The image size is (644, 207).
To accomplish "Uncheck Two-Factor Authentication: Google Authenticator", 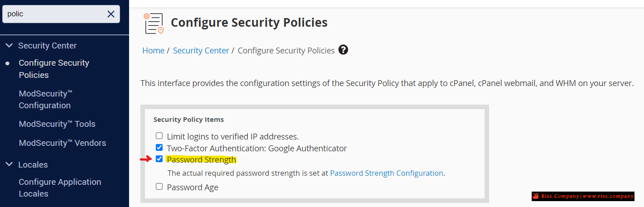I will [159, 147].
